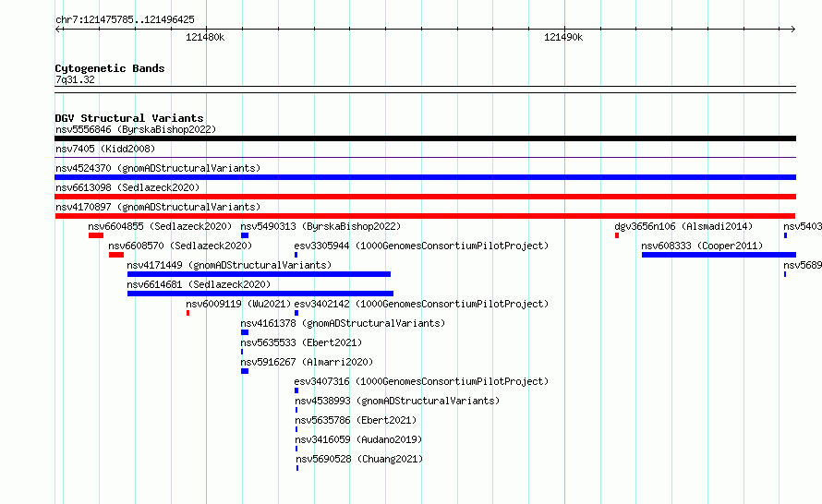Open nsv6608570 (Sedlazeck2020) label
The image size is (822, 504).
tap(180, 246)
